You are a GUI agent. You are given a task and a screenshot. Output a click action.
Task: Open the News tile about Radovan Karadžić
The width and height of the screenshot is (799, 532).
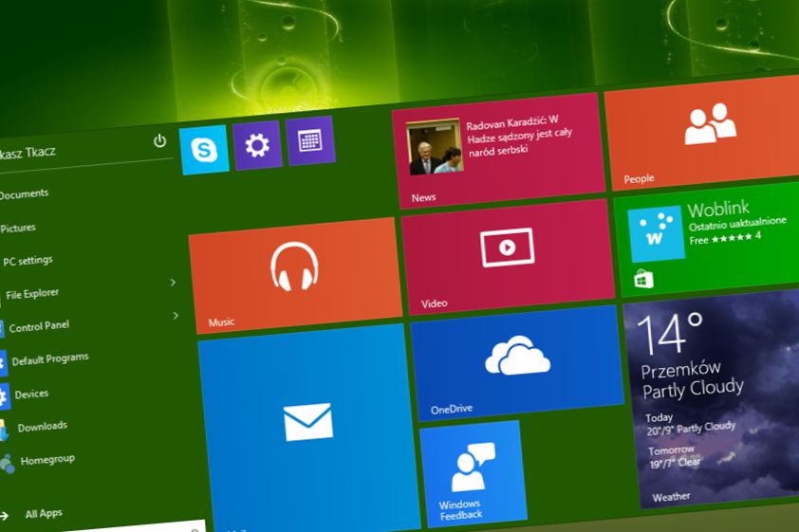(x=498, y=151)
